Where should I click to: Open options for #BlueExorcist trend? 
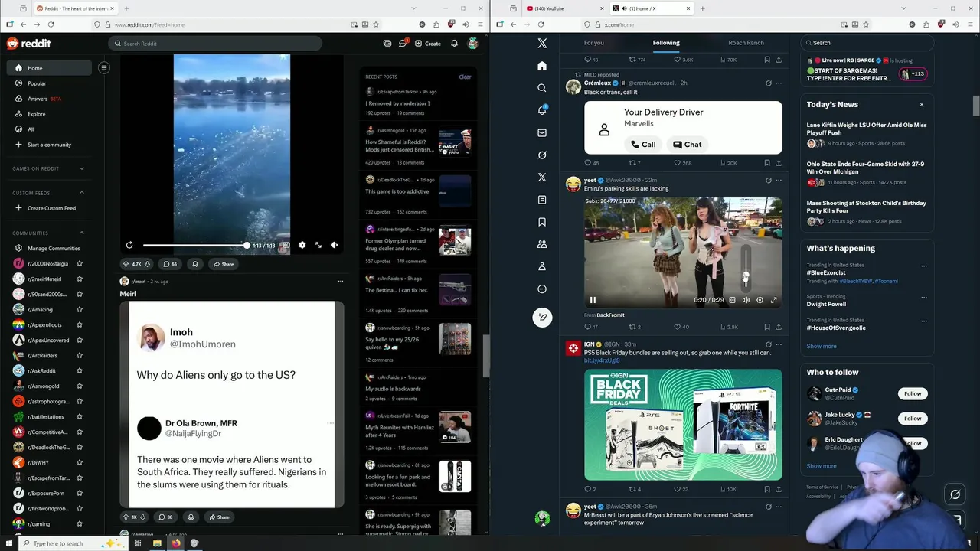click(924, 266)
